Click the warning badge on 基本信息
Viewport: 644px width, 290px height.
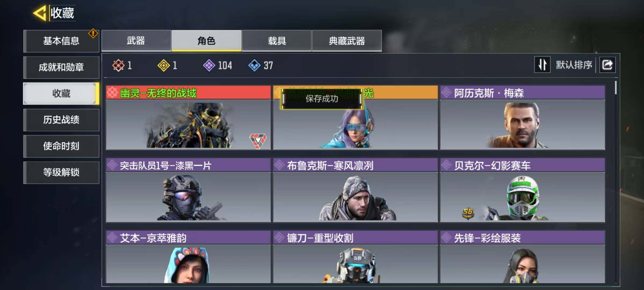[x=93, y=33]
